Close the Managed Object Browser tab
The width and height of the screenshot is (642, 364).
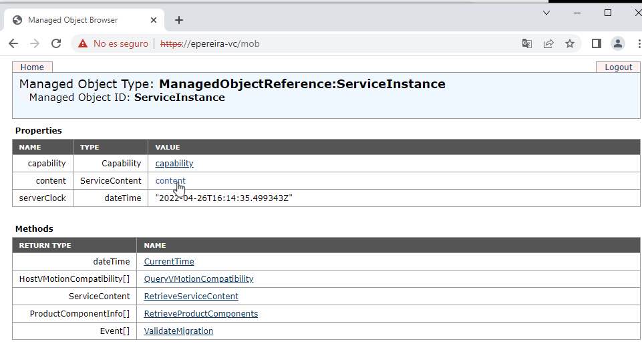[154, 20]
